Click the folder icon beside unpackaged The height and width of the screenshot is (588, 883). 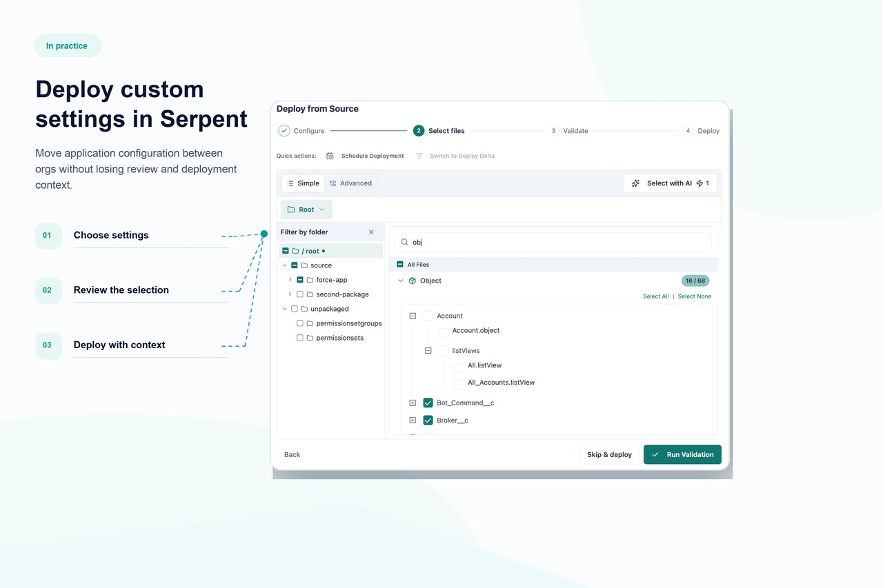(x=304, y=309)
